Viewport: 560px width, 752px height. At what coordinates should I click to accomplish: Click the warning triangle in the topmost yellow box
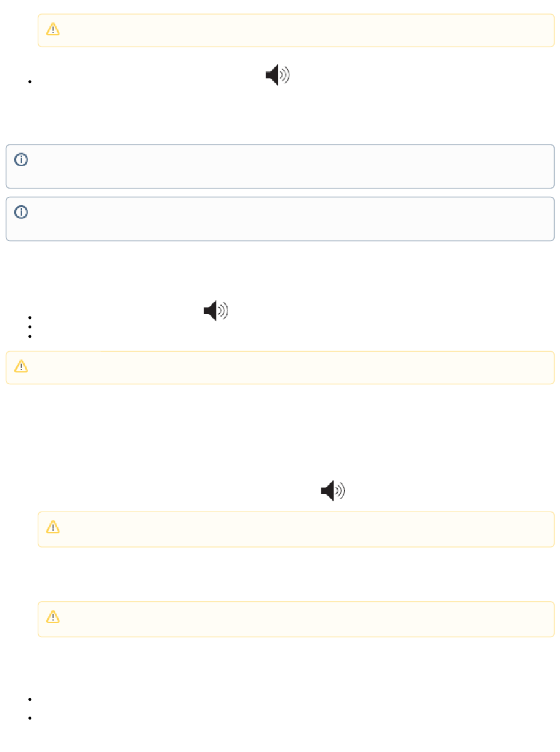53,29
